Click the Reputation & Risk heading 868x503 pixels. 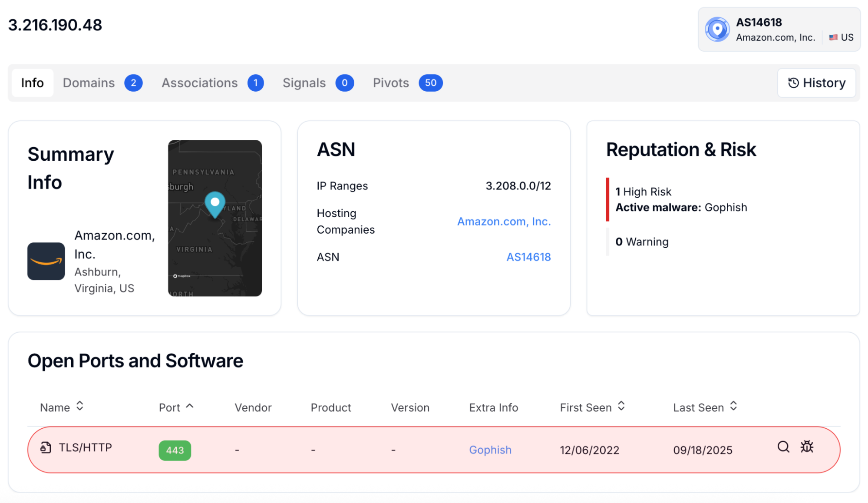(x=681, y=150)
